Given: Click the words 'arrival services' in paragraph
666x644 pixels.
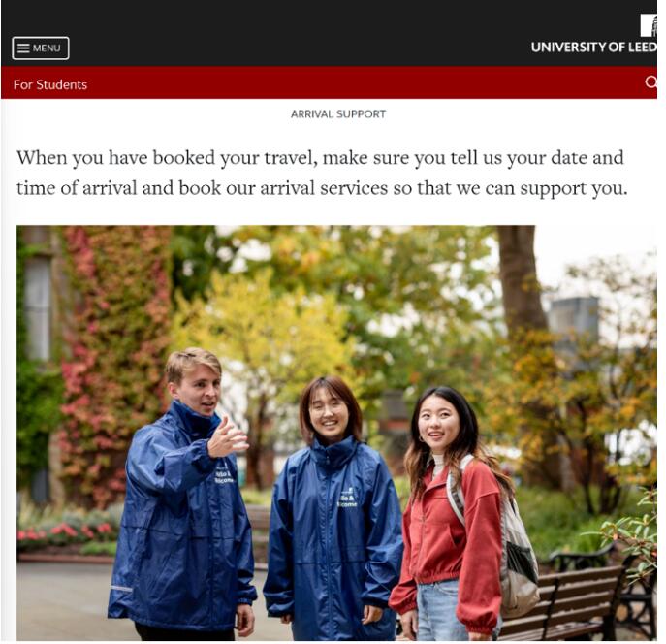Looking at the screenshot, I should 324,188.
